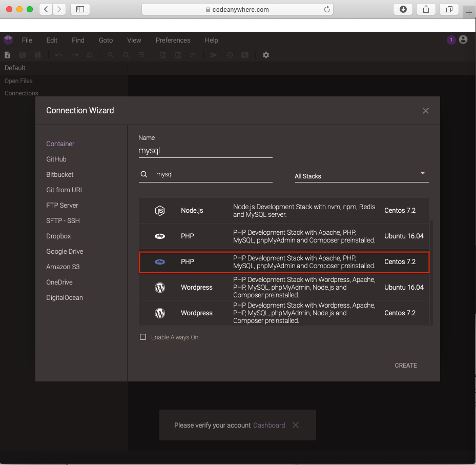Open the All Stacks dropdown
Screen dimensions: 476x465
click(x=362, y=176)
